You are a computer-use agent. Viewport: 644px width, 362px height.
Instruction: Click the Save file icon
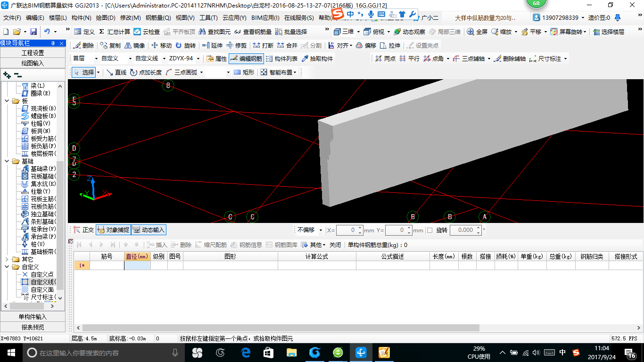33,32
